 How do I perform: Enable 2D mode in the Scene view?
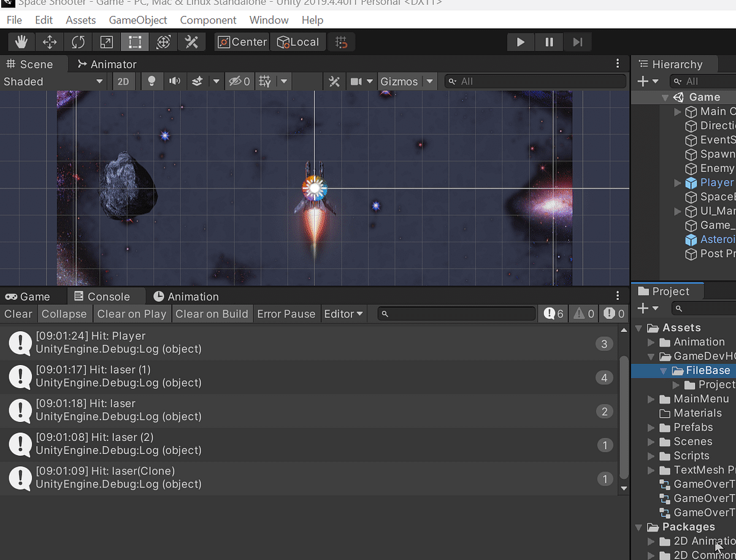[x=123, y=81]
